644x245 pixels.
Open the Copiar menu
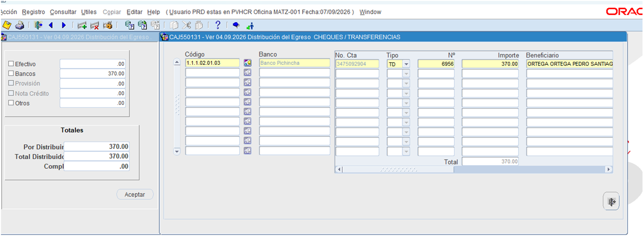tap(112, 12)
